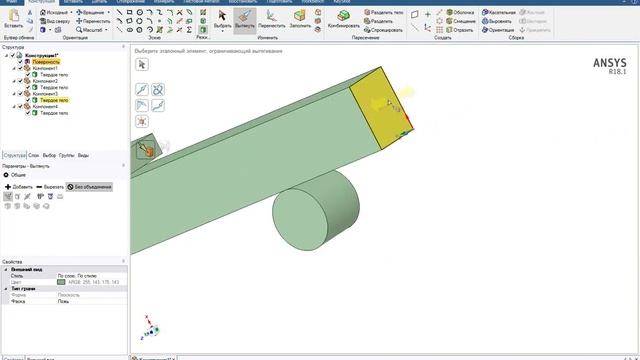Open the Исходный view dropdown arrow
Image resolution: width=640 pixels, height=360 pixels.
pos(71,12)
